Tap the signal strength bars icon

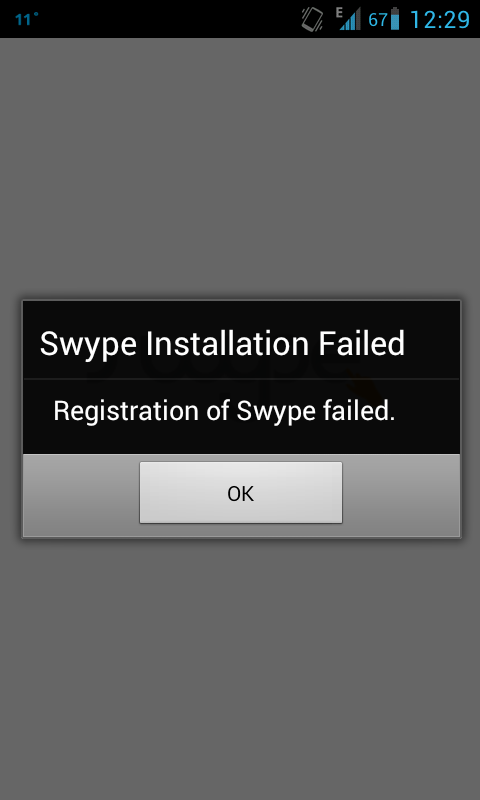click(x=350, y=19)
